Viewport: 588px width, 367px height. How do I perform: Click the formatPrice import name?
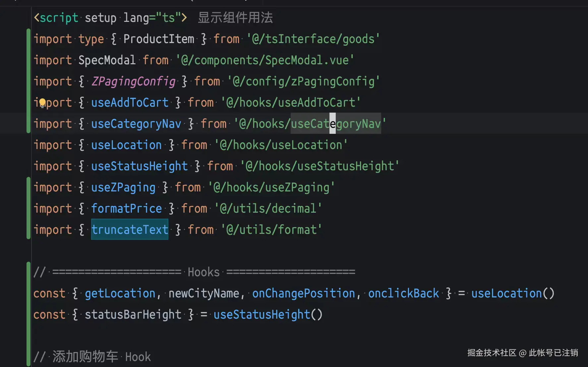126,209
